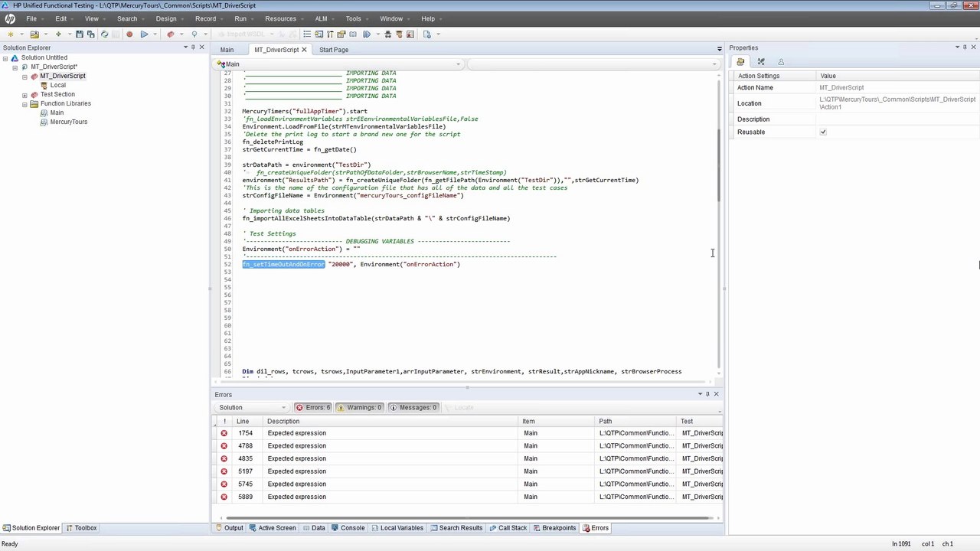Open the Solution scope dropdown in Errors
Image resolution: width=980 pixels, height=551 pixels.
252,408
